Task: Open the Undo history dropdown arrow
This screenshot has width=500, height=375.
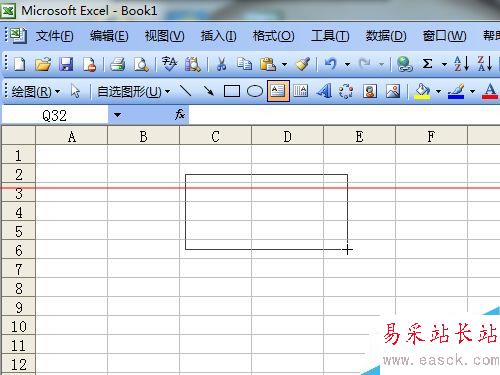Action: (347, 64)
